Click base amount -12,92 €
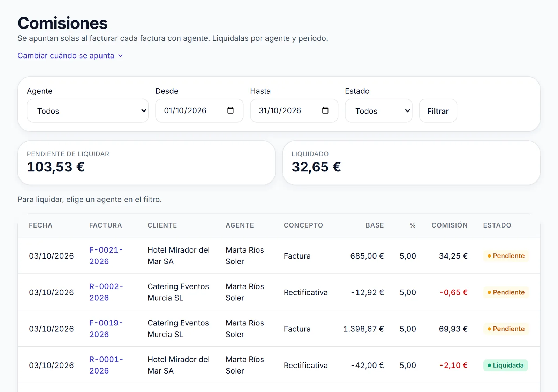 pos(367,292)
